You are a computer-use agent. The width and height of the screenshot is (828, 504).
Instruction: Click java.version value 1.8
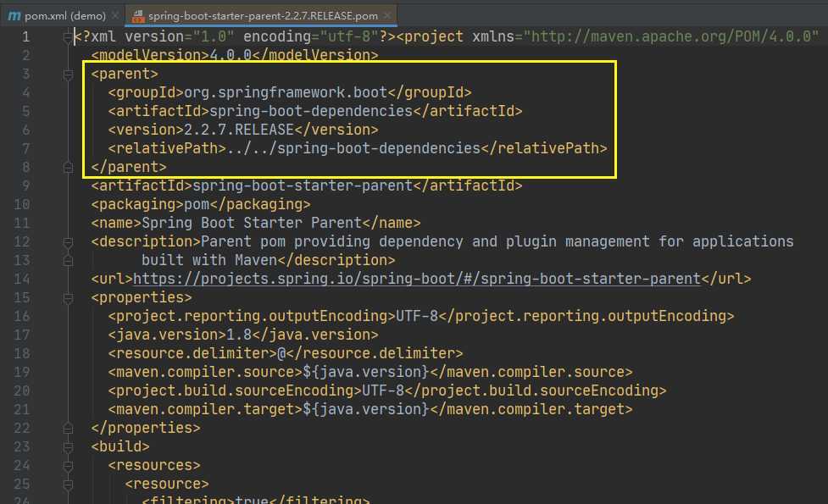click(x=239, y=335)
